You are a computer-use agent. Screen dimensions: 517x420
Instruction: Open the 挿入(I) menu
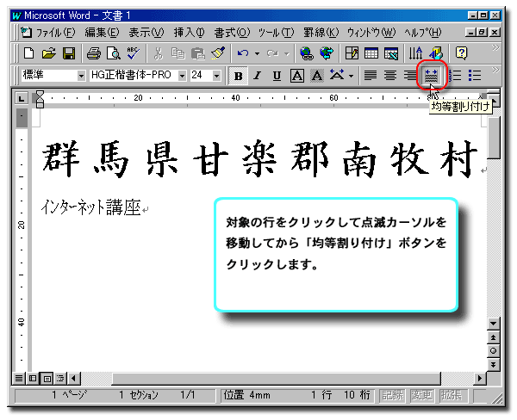tap(189, 33)
